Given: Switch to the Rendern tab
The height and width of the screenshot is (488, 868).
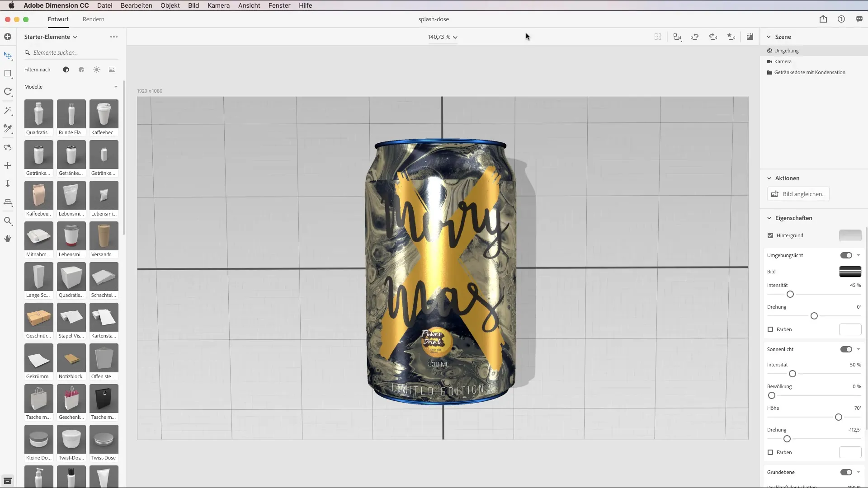Looking at the screenshot, I should 94,19.
